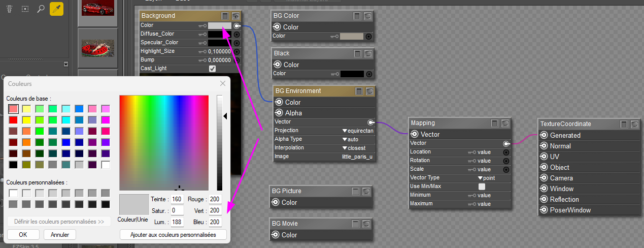Pick a color in the hue-saturation spectrum
This screenshot has height=248, width=644.
(x=164, y=143)
